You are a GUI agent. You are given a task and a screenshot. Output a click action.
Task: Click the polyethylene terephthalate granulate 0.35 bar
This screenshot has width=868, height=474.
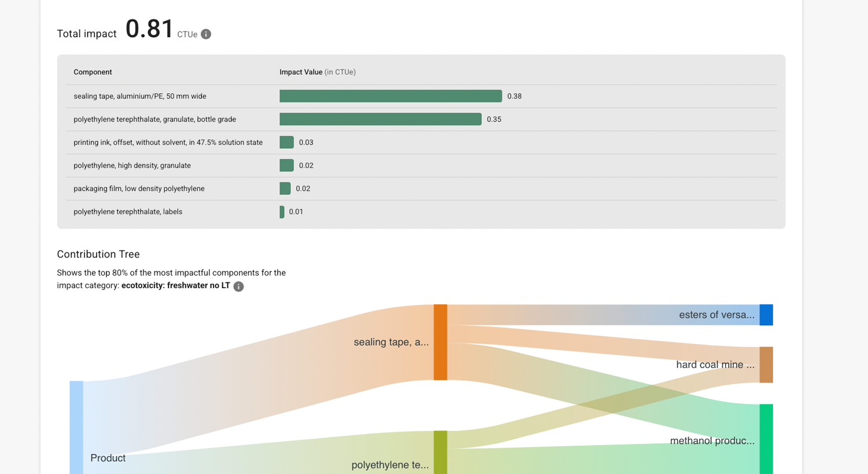pyautogui.click(x=380, y=119)
